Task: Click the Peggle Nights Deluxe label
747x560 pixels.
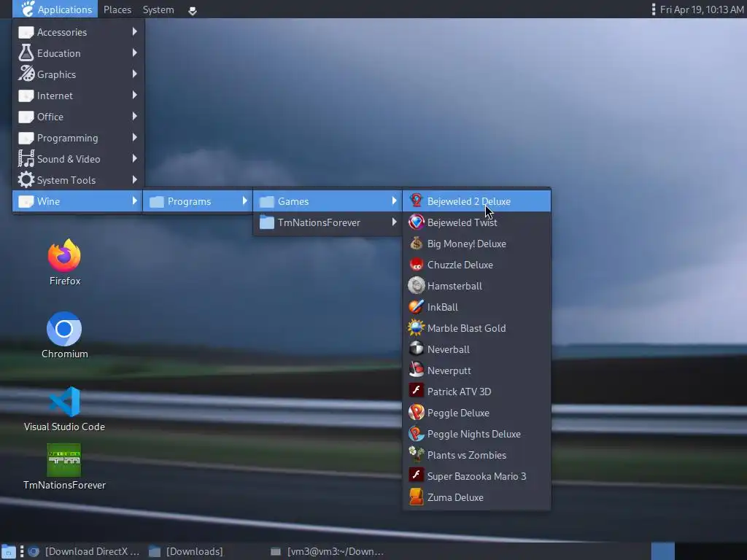Action: click(x=474, y=434)
